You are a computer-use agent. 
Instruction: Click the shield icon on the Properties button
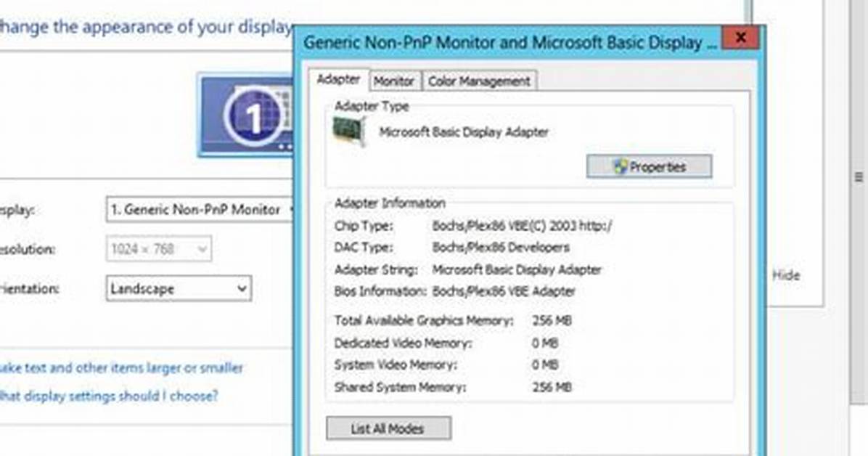620,166
